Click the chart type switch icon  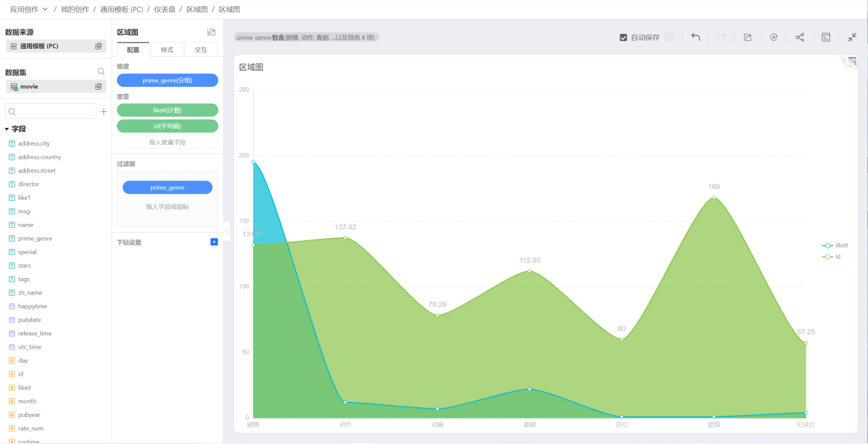211,32
